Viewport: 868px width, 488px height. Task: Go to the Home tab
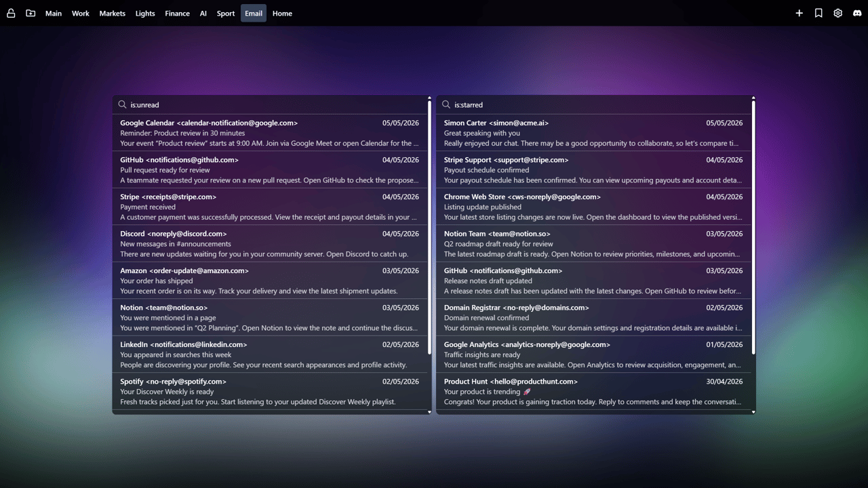click(282, 13)
